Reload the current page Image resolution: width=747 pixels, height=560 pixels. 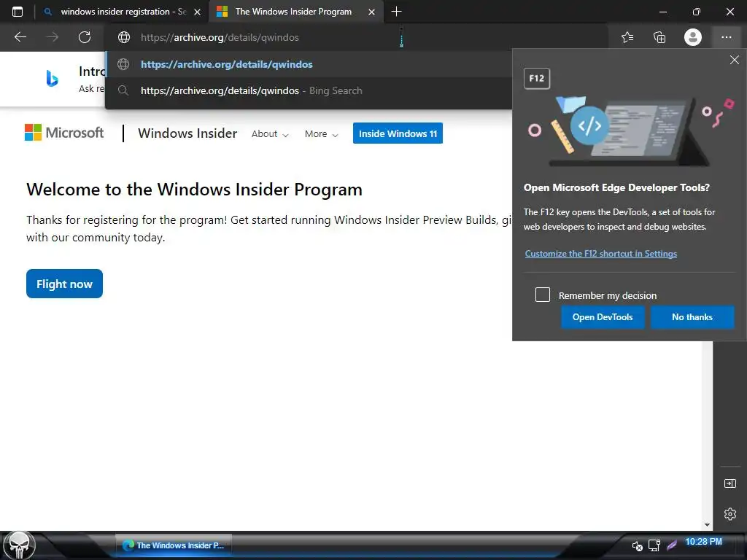tap(85, 37)
